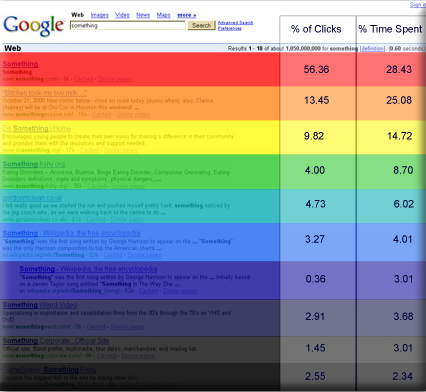The height and width of the screenshot is (392, 426).
Task: Click Cached link under www.something.com result
Action: [83, 79]
